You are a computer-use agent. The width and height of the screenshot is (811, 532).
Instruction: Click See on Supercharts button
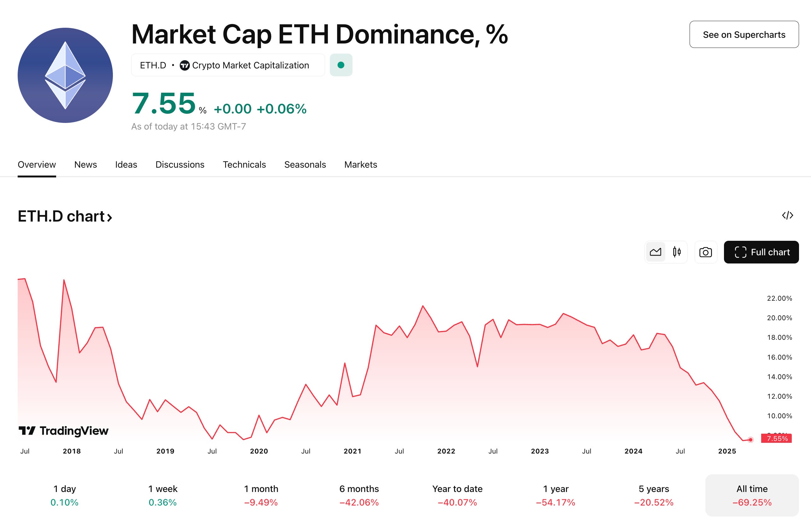[x=744, y=34]
